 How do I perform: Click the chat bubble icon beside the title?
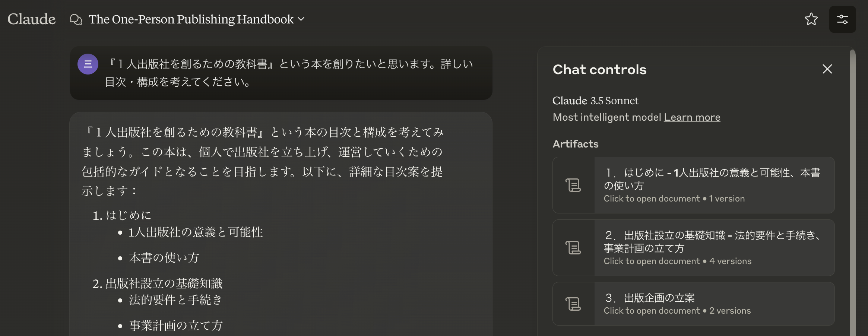(x=76, y=19)
